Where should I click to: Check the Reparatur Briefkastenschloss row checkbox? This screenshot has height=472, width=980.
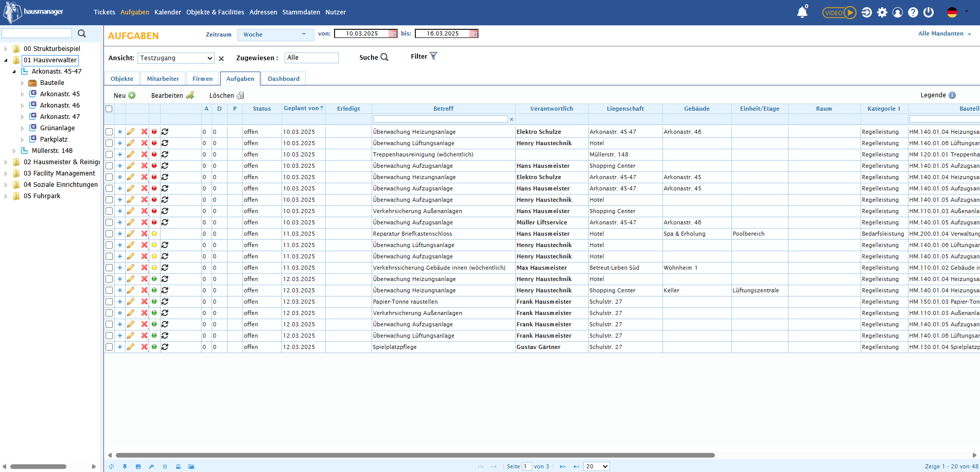pyautogui.click(x=109, y=234)
